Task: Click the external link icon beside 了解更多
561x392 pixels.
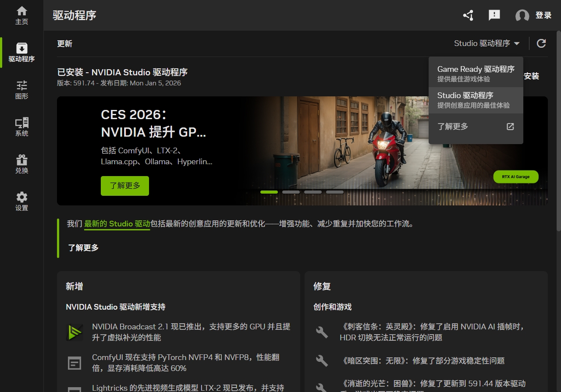Action: 510,127
